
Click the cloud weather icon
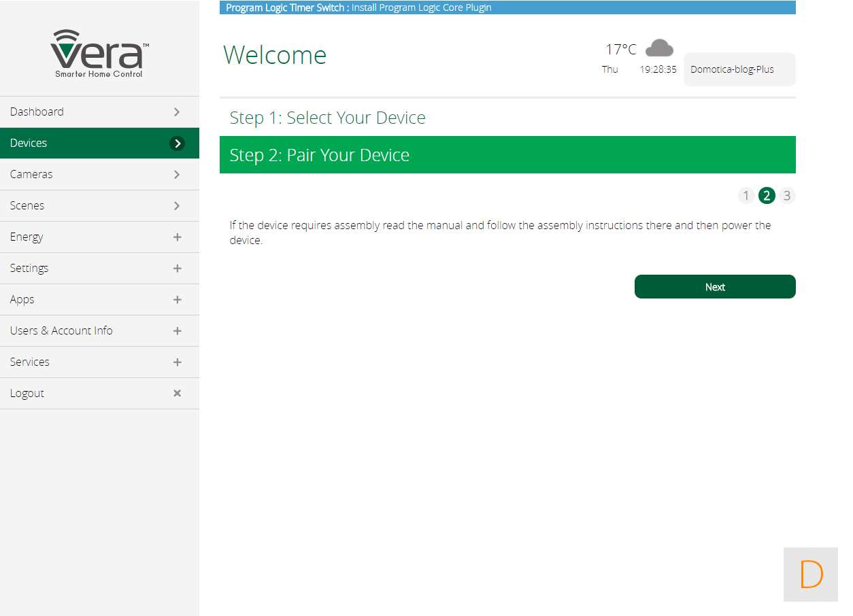point(658,48)
